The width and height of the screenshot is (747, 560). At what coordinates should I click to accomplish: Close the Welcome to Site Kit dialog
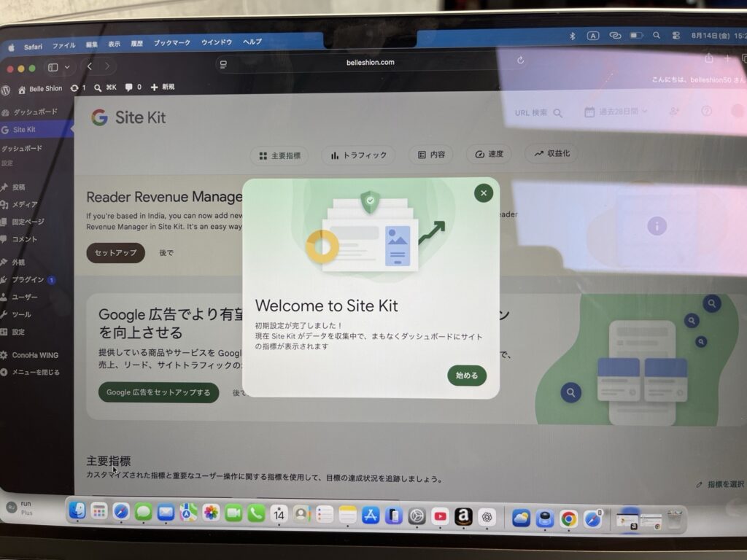pyautogui.click(x=484, y=192)
